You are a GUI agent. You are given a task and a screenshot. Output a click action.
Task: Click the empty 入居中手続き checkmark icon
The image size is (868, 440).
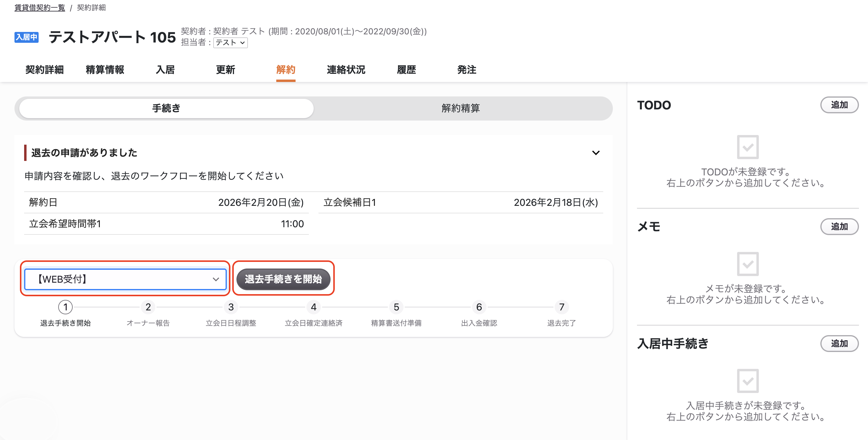pos(748,381)
